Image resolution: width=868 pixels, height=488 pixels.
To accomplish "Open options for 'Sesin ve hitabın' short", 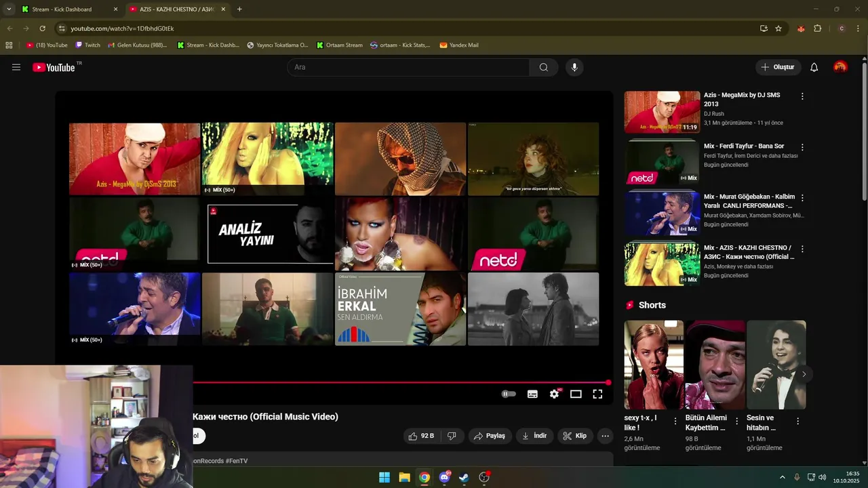I will (797, 421).
